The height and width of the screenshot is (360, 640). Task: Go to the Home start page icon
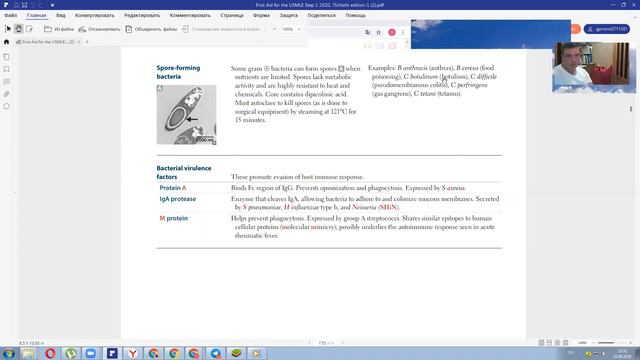tap(6, 42)
